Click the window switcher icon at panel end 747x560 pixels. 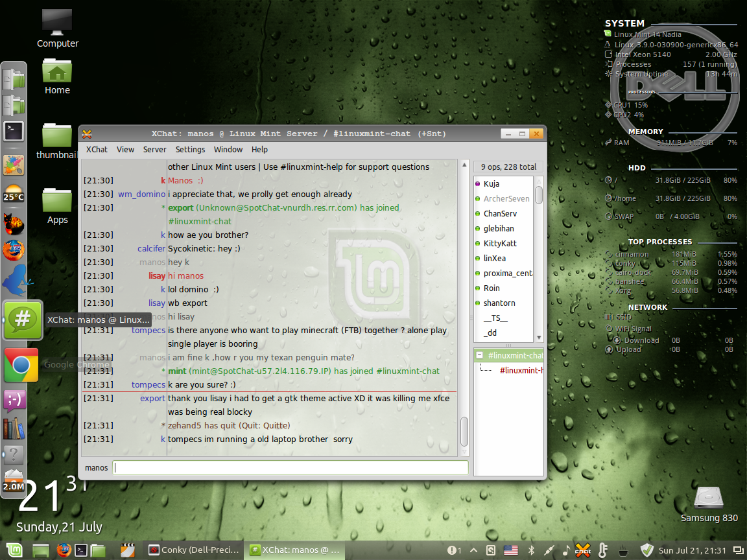pos(739,550)
